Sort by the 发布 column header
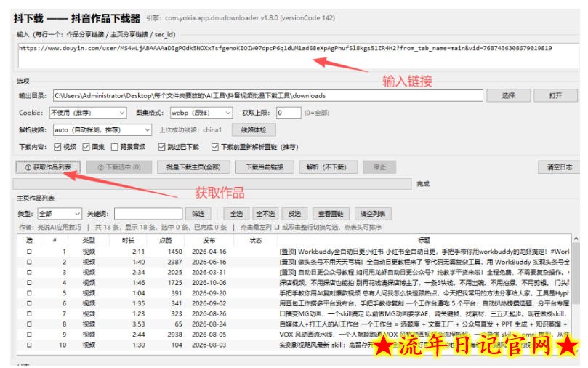This screenshot has width=588, height=368. [x=209, y=240]
